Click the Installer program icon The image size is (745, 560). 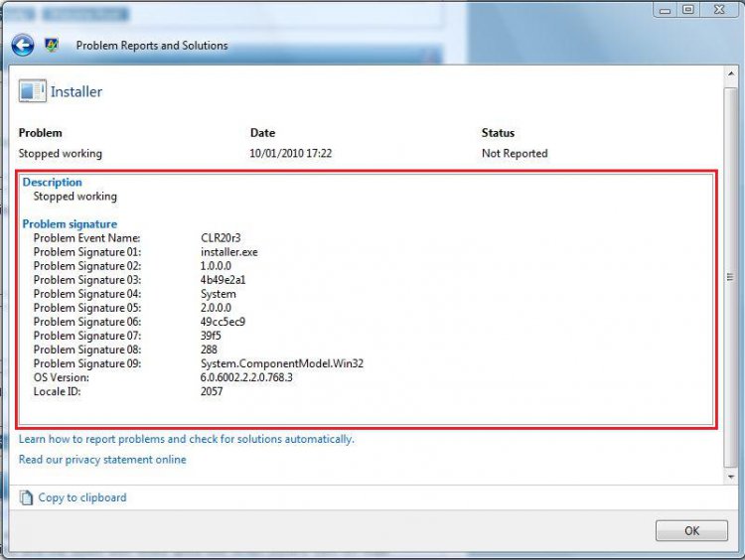coord(32,91)
